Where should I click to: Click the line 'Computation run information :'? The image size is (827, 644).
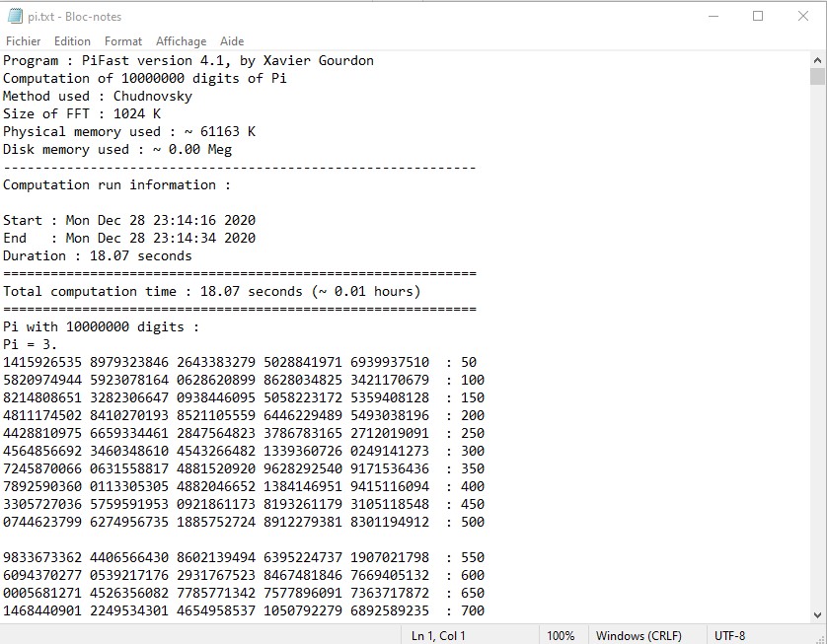pos(116,185)
